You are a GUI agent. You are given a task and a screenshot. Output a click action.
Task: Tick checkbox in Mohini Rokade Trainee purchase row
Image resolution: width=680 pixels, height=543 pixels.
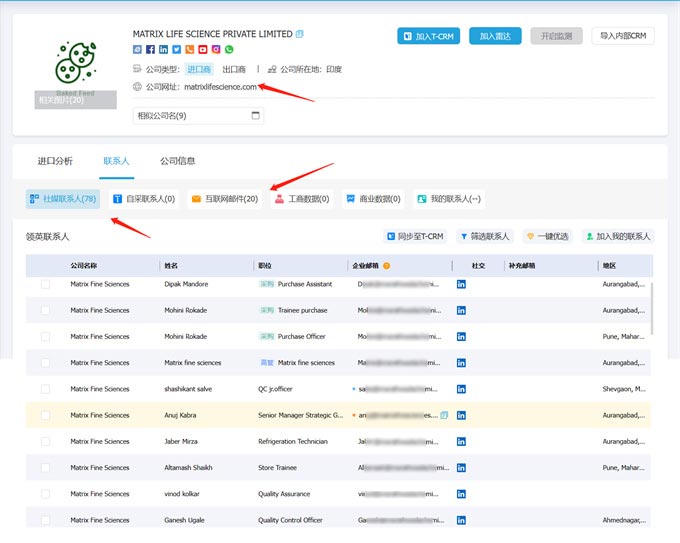45,311
